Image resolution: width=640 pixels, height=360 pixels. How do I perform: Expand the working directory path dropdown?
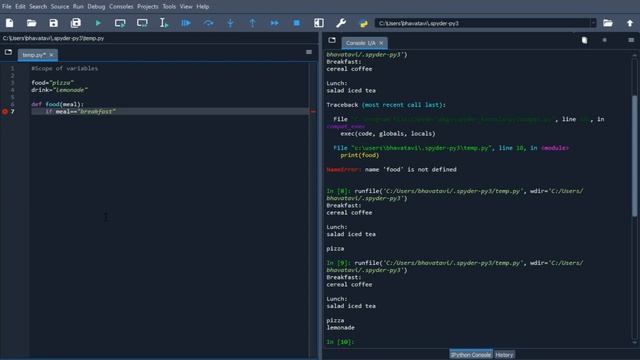click(593, 23)
